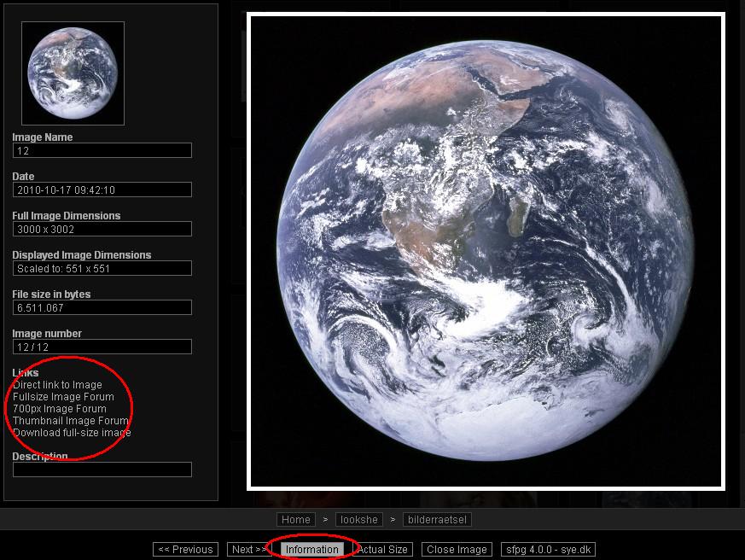The image size is (745, 560).
Task: Select Fullsize Image Forum link
Action: (x=63, y=396)
